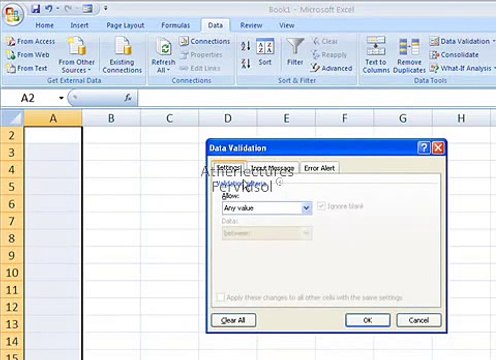496x360 pixels.
Task: Switch to the View tab
Action: click(x=287, y=25)
